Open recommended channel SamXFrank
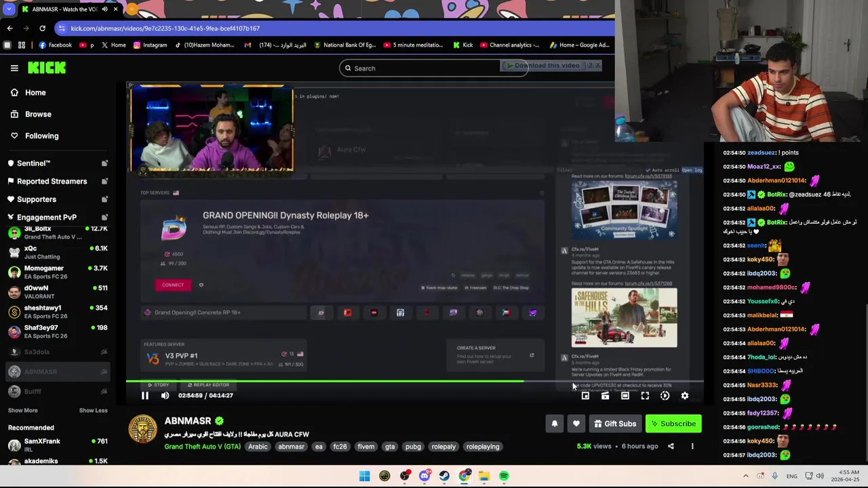Viewport: 868px width, 488px height. click(x=58, y=445)
